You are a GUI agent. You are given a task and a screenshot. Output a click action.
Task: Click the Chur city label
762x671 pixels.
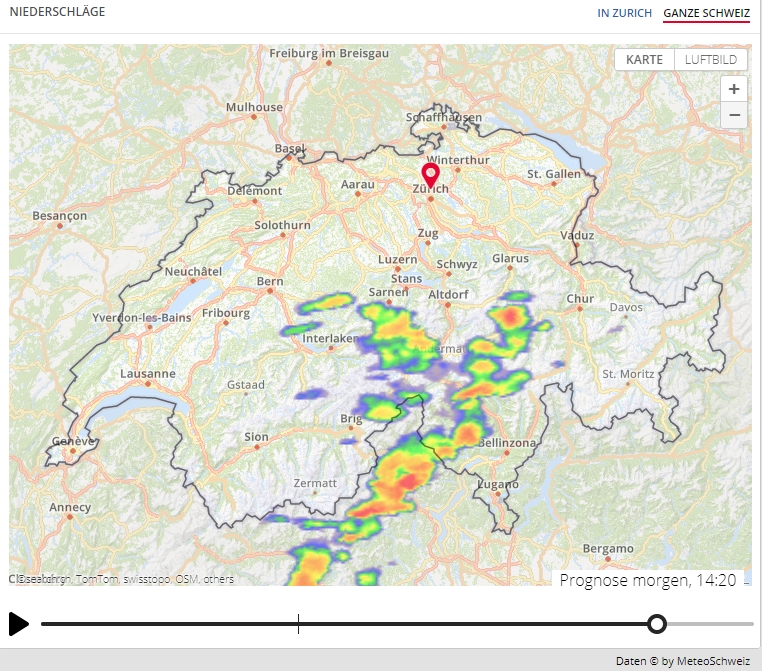[580, 299]
